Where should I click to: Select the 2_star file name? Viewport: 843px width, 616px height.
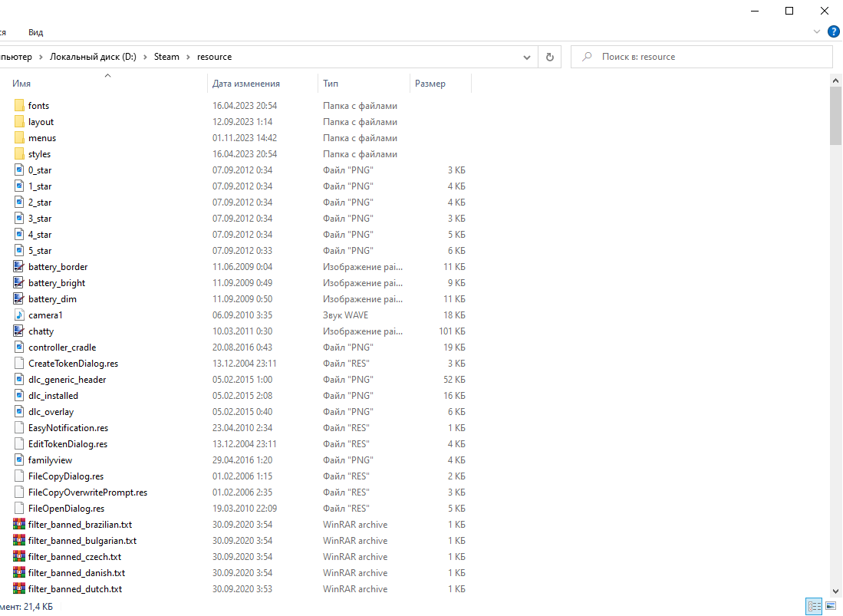(41, 202)
